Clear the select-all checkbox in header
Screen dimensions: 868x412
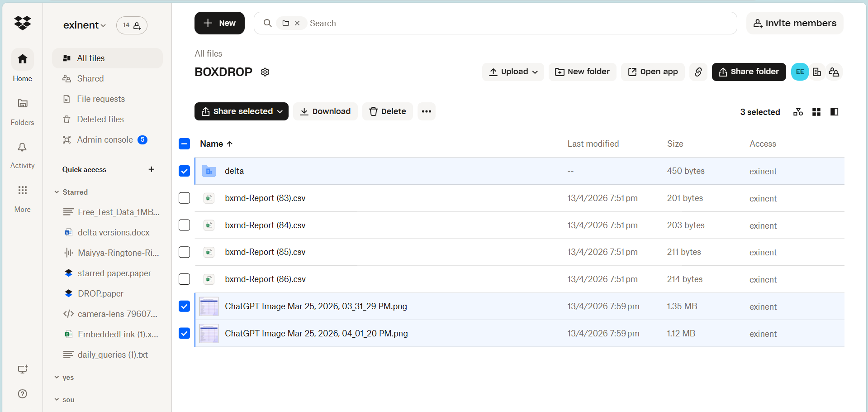(184, 144)
